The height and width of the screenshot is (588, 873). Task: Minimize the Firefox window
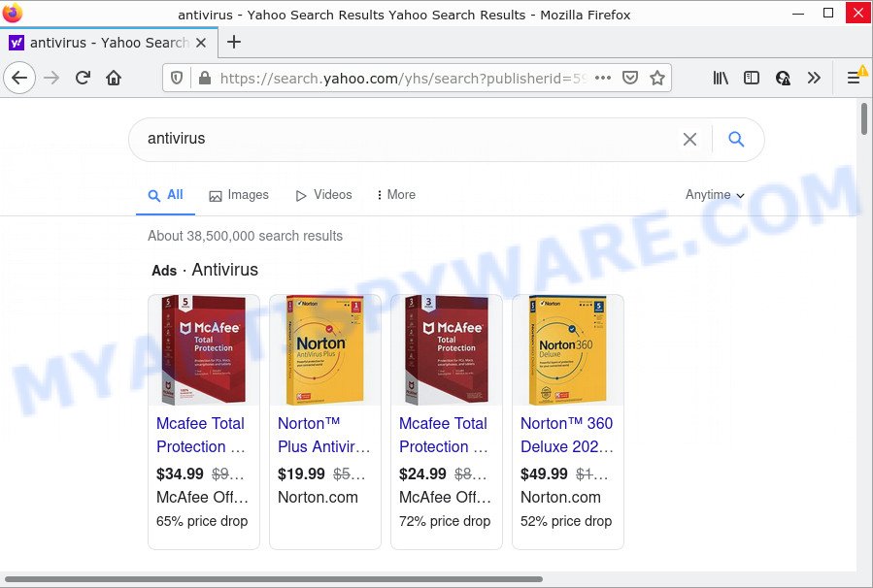798,13
